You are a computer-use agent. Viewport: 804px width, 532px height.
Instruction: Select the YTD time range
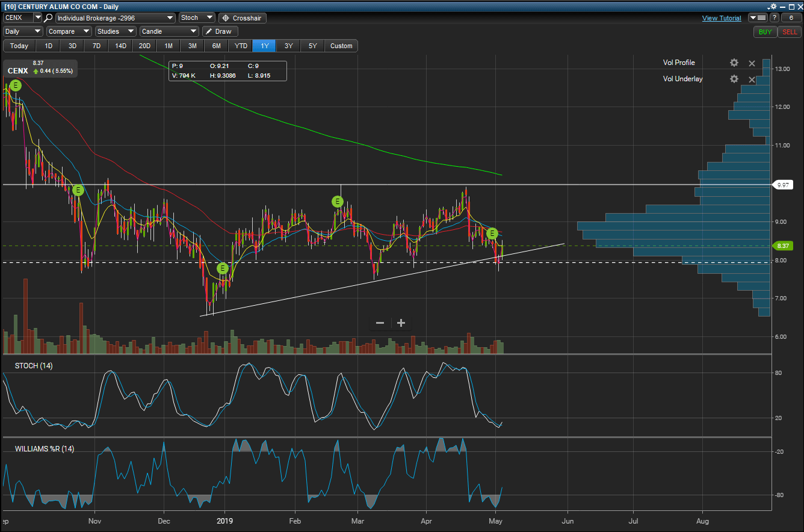click(241, 46)
